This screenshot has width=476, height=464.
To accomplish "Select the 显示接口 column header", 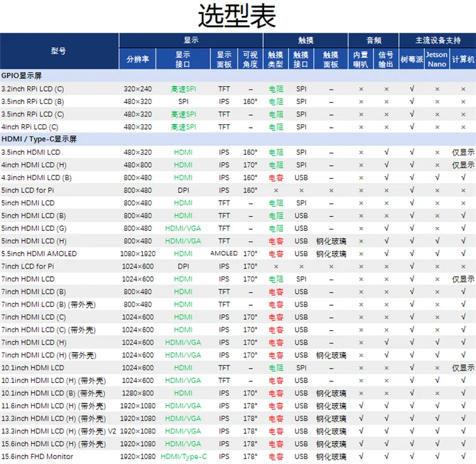I will point(183,58).
